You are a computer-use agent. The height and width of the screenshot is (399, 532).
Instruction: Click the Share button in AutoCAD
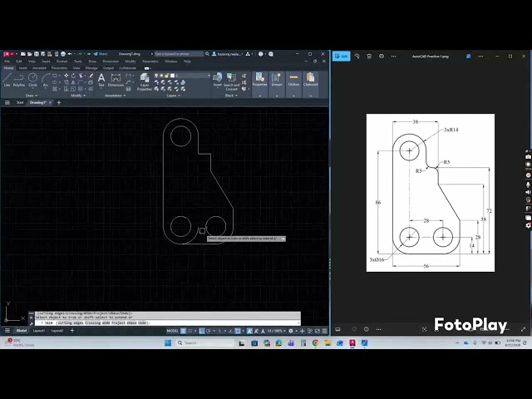(101, 54)
